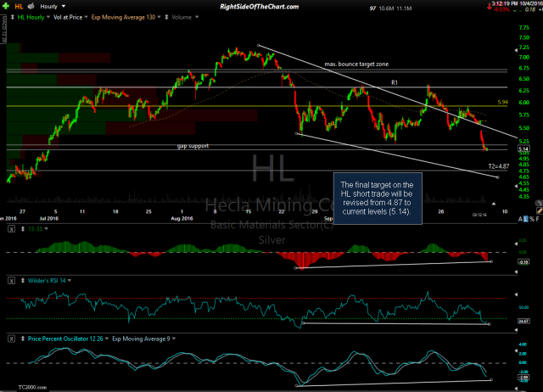Click the 7.75 price axis label
The width and height of the screenshot is (543, 392).
[524, 28]
